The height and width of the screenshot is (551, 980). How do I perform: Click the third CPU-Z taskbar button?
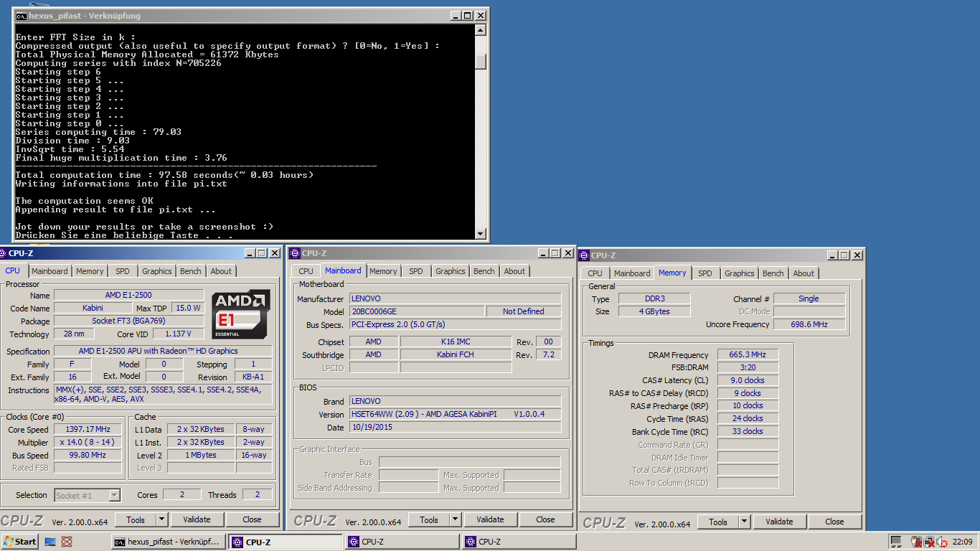click(x=519, y=542)
